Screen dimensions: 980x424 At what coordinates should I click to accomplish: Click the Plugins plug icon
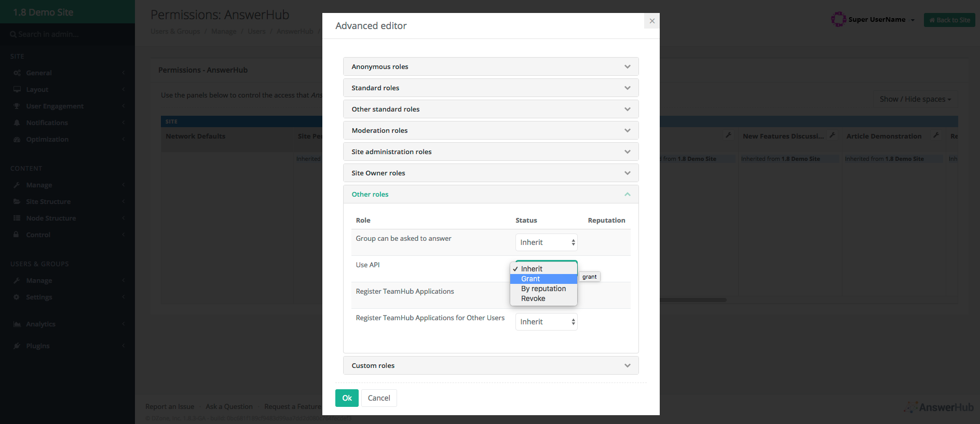click(x=17, y=346)
